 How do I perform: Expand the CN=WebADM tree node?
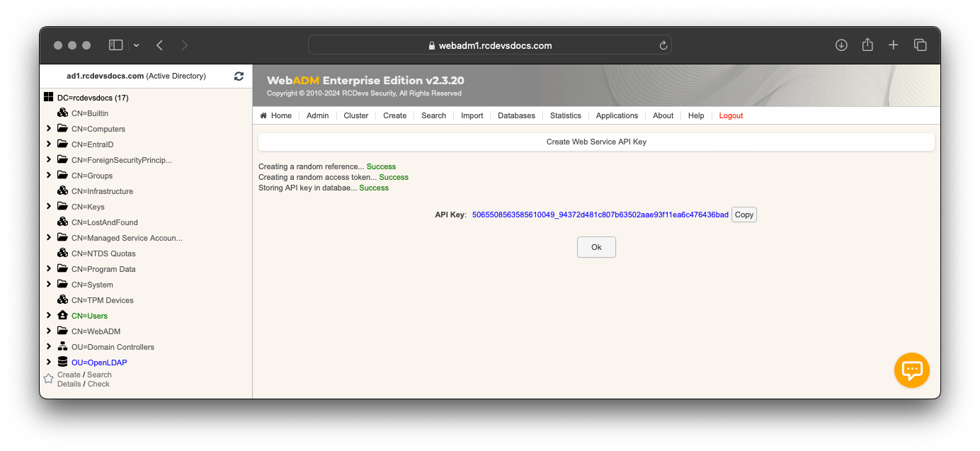click(x=49, y=331)
